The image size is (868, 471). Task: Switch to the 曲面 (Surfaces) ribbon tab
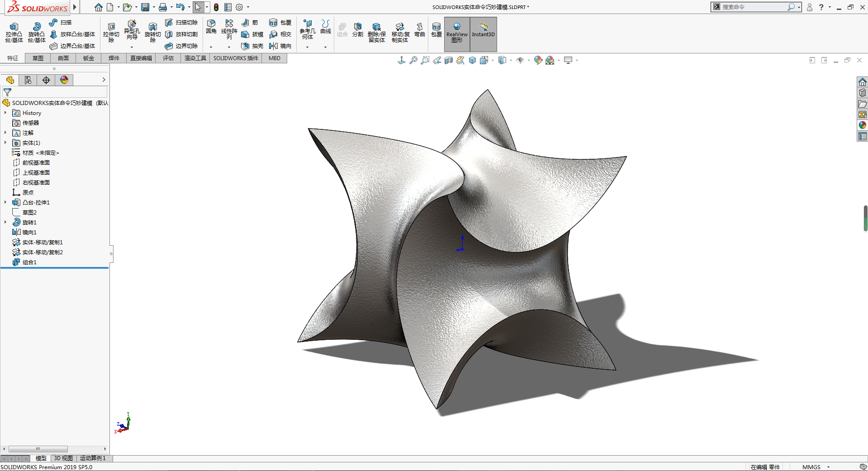[63, 58]
